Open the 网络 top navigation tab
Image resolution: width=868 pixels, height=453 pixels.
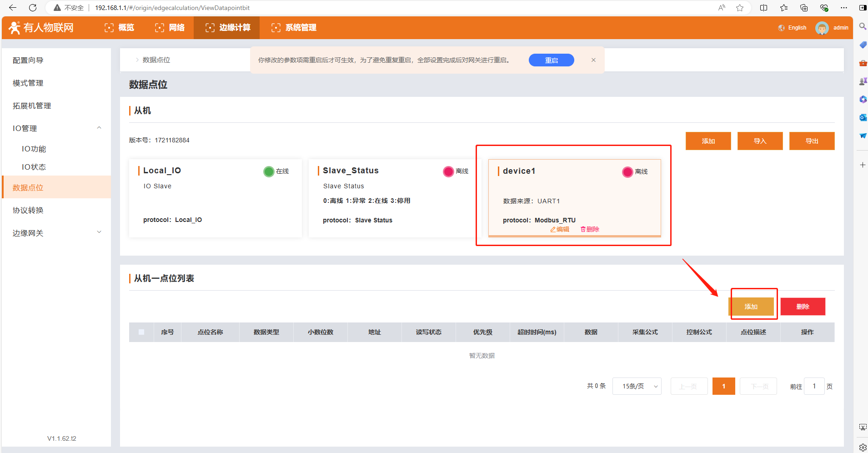(170, 28)
